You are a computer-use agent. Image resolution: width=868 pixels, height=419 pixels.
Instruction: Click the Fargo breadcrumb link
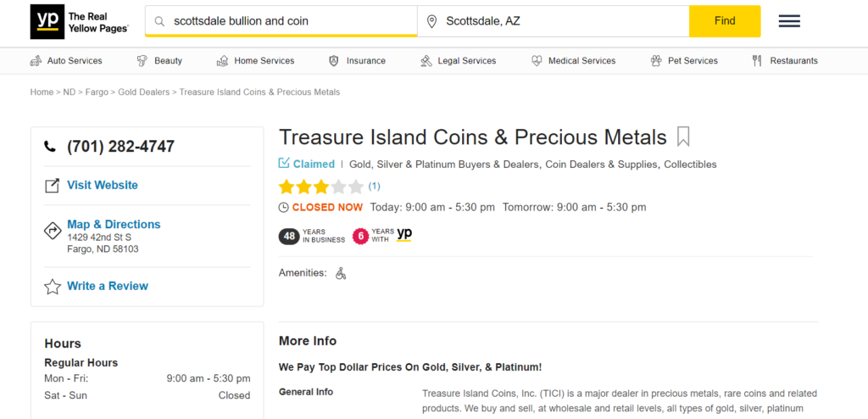(97, 92)
